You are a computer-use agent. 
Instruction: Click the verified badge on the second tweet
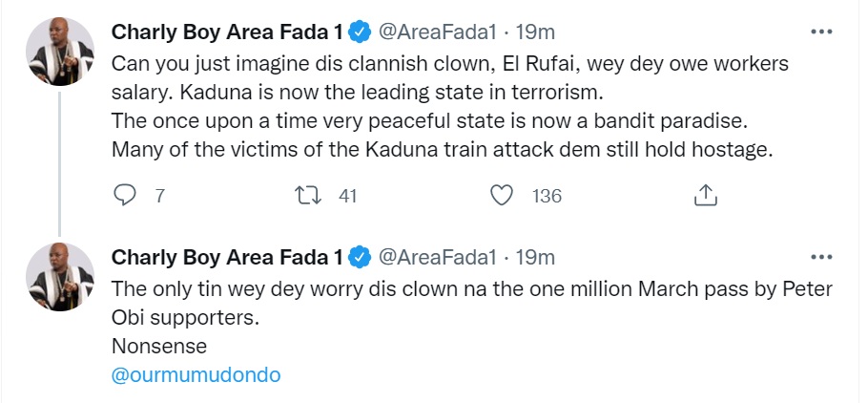point(359,258)
